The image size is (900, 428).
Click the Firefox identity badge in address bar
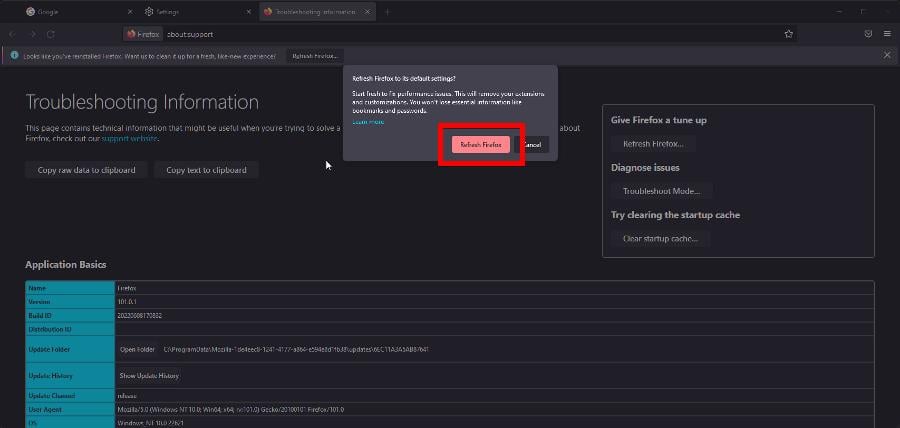coord(143,34)
